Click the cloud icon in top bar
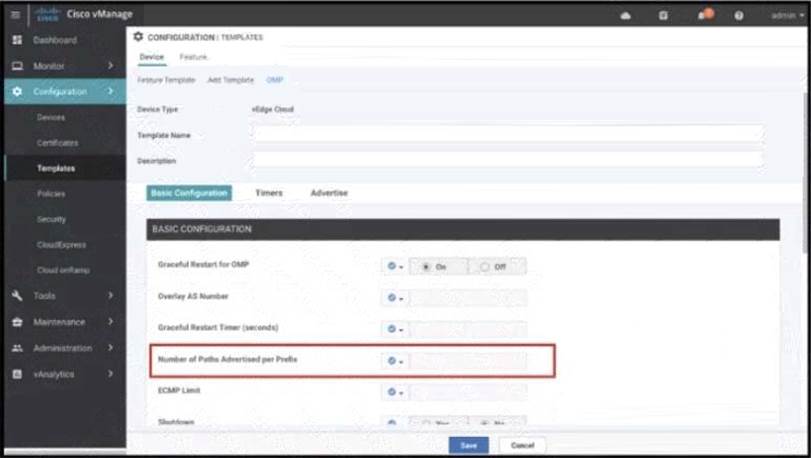This screenshot has height=458, width=811. [627, 15]
